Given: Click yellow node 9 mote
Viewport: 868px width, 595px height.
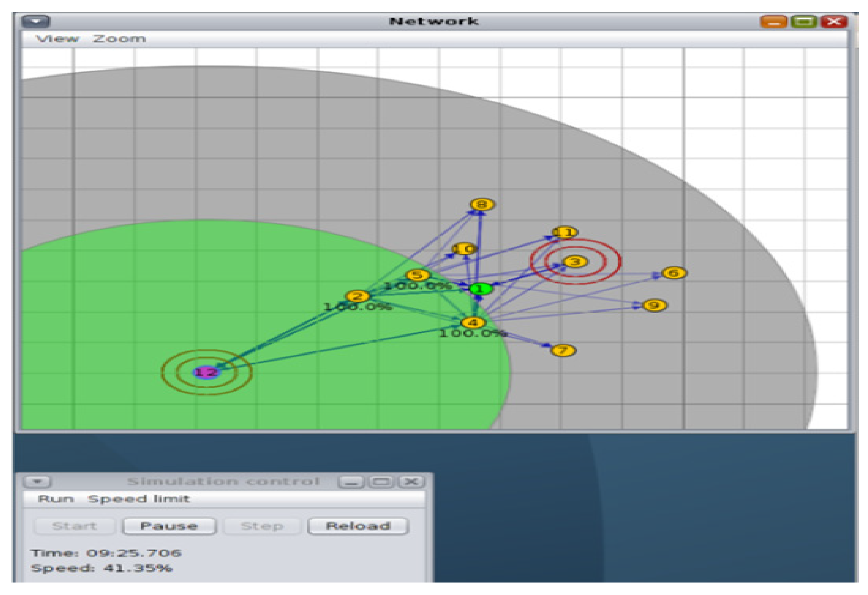Looking at the screenshot, I should click(654, 305).
